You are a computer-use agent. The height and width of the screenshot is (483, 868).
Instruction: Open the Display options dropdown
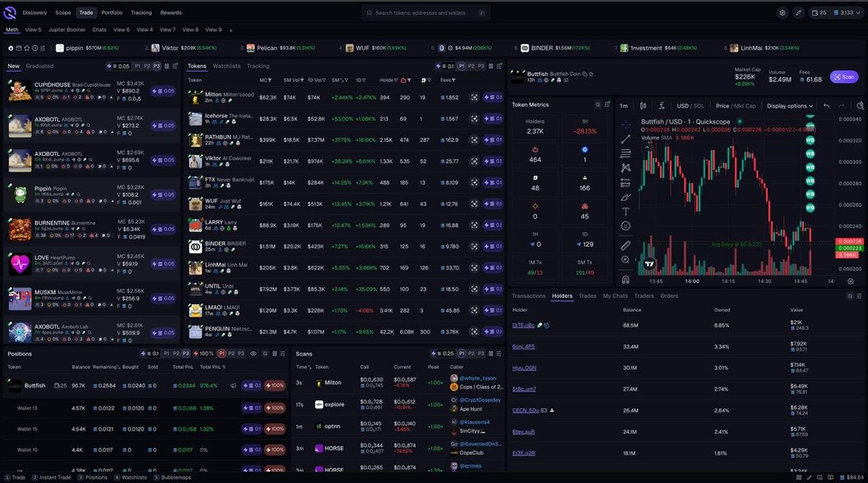click(x=788, y=106)
